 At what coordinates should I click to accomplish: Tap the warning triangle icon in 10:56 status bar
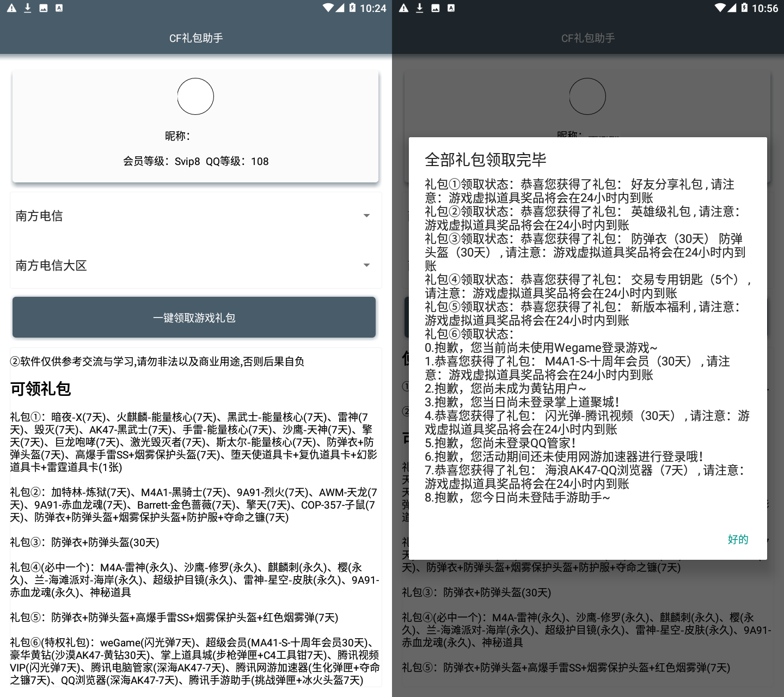coord(403,8)
